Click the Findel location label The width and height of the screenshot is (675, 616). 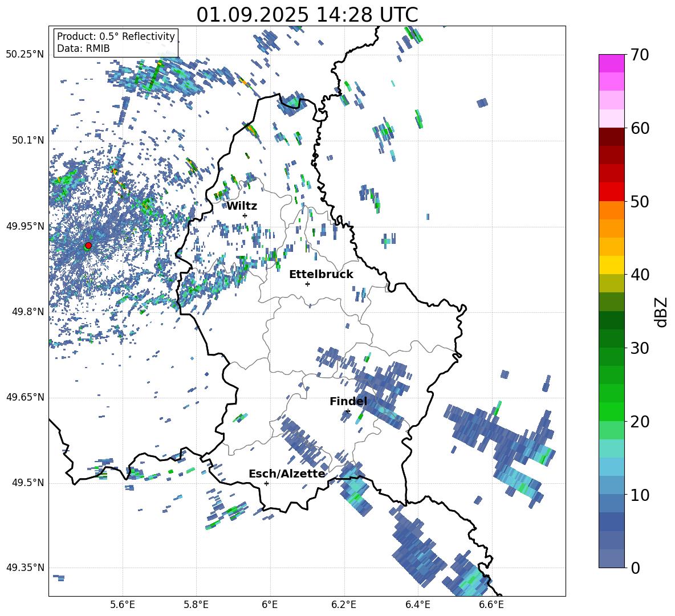pos(348,401)
